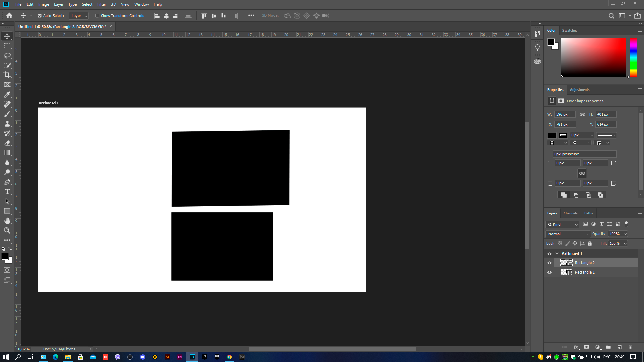This screenshot has width=644, height=362.
Task: Select the Pen tool
Action: pos(7,182)
